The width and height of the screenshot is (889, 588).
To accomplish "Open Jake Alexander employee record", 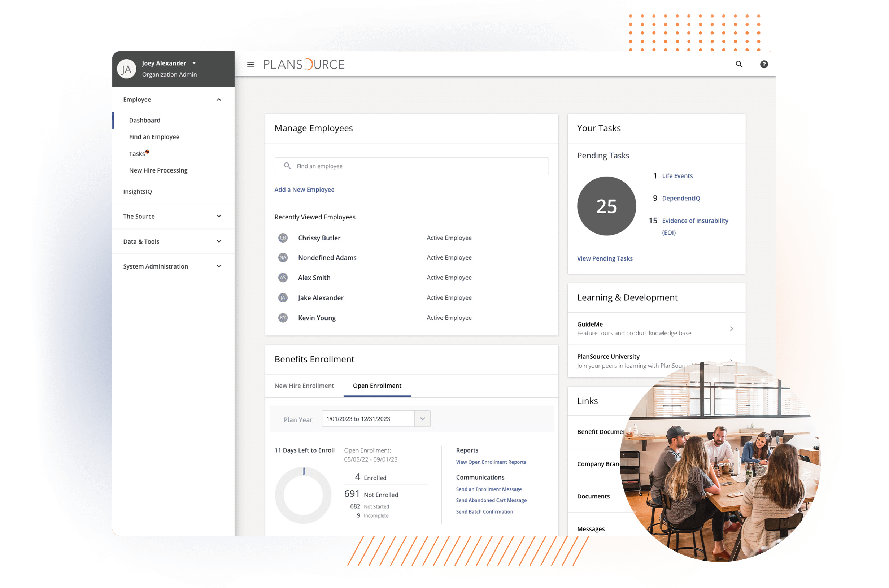I will tap(321, 298).
